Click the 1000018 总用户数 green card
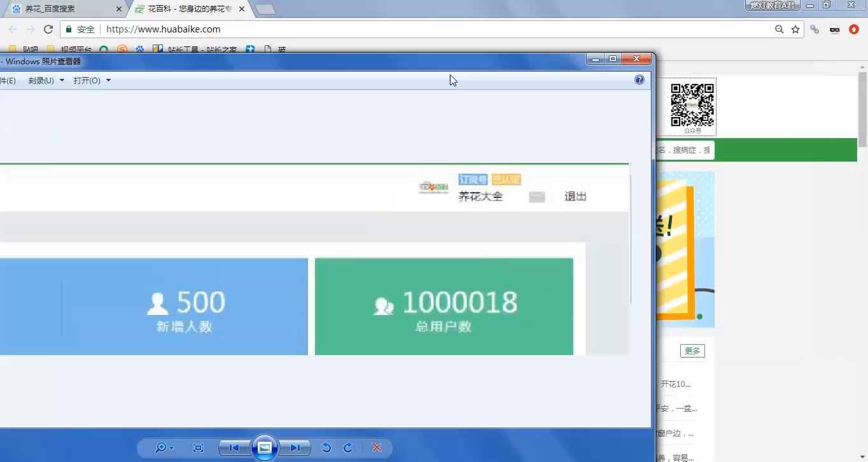This screenshot has height=462, width=868. (444, 306)
